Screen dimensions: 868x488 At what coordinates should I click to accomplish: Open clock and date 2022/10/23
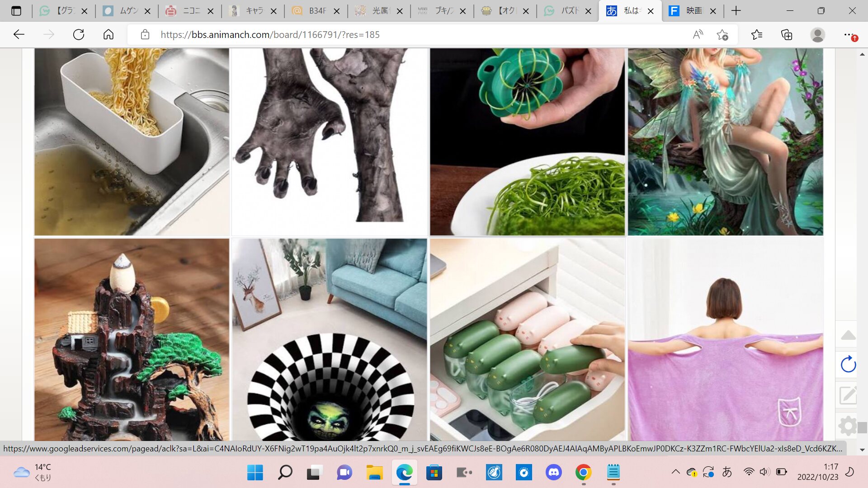tap(817, 472)
